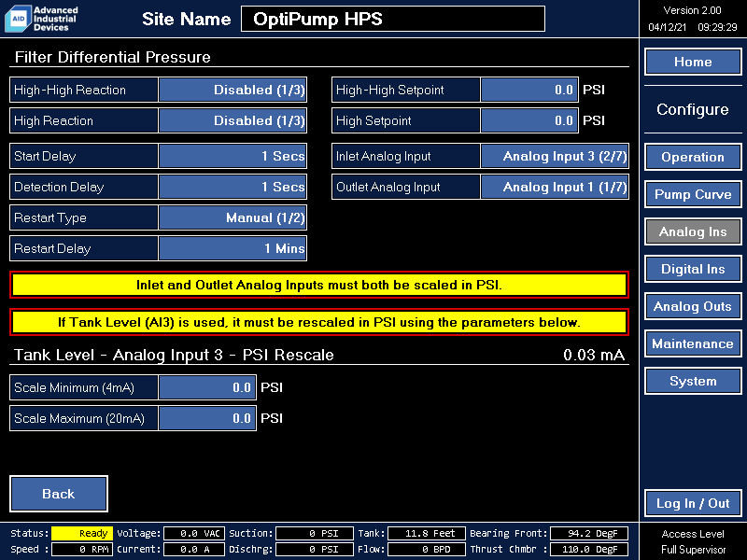Open the Pump Curve page
Viewport: 747px width, 560px height.
click(693, 194)
